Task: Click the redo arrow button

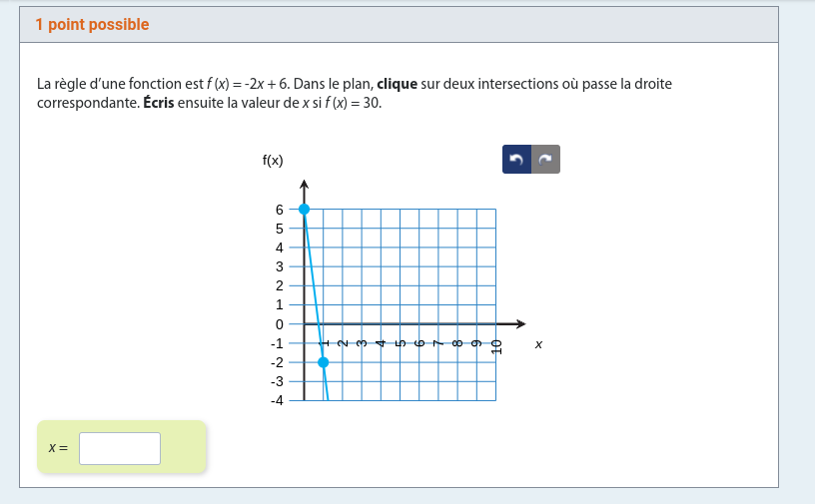Action: click(x=545, y=160)
